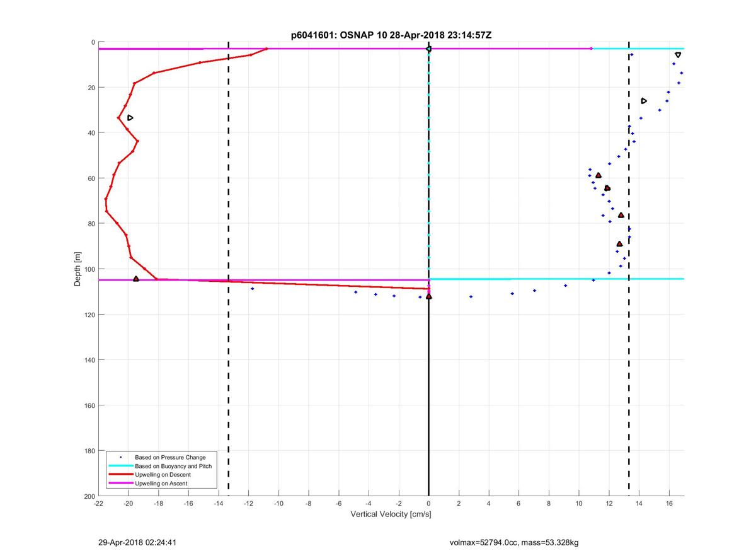This screenshot has height=558, width=756.
Task: Click depth-axis tick label 200
Action: coord(89,496)
